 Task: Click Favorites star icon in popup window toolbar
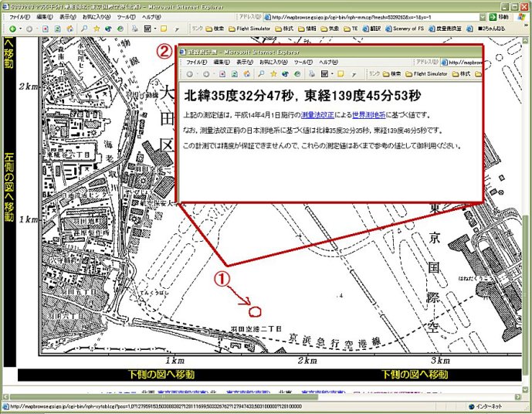click(x=273, y=74)
